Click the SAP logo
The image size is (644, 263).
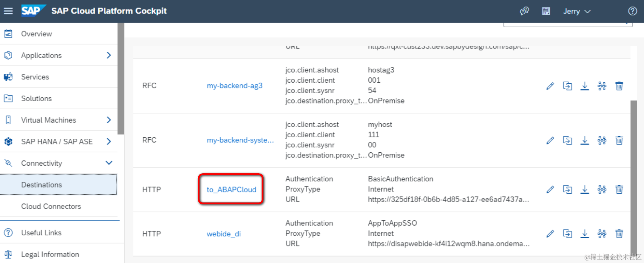(x=33, y=10)
